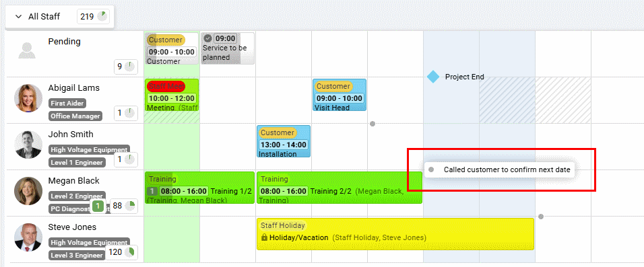Click the First Aider skill tag
This screenshot has height=267, width=644.
pos(67,104)
